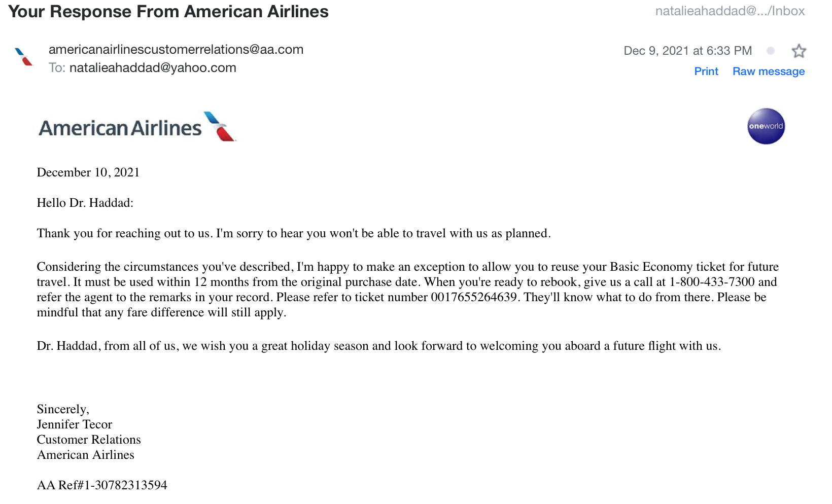Click the oneworld alliance badge
832x504 pixels.
tap(766, 126)
